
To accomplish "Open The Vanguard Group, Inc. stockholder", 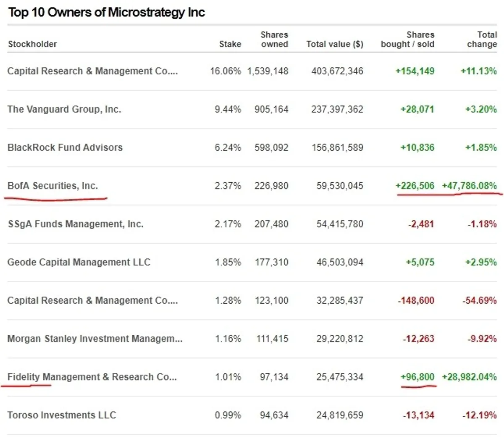I will pos(64,109).
